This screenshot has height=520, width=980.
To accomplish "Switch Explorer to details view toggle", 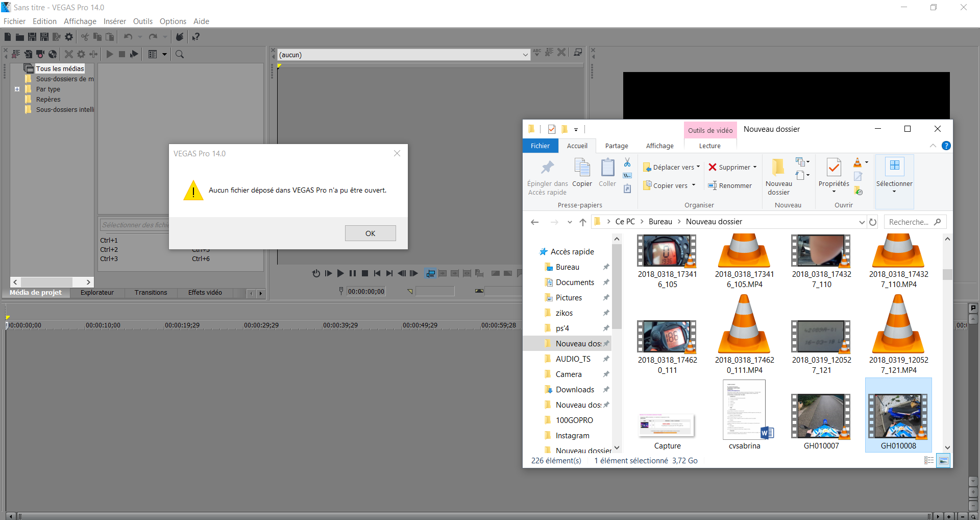I will (929, 461).
